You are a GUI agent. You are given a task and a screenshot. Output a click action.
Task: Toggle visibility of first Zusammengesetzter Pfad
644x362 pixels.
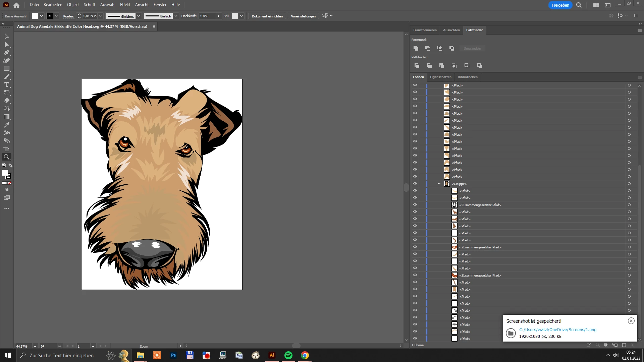tap(415, 205)
